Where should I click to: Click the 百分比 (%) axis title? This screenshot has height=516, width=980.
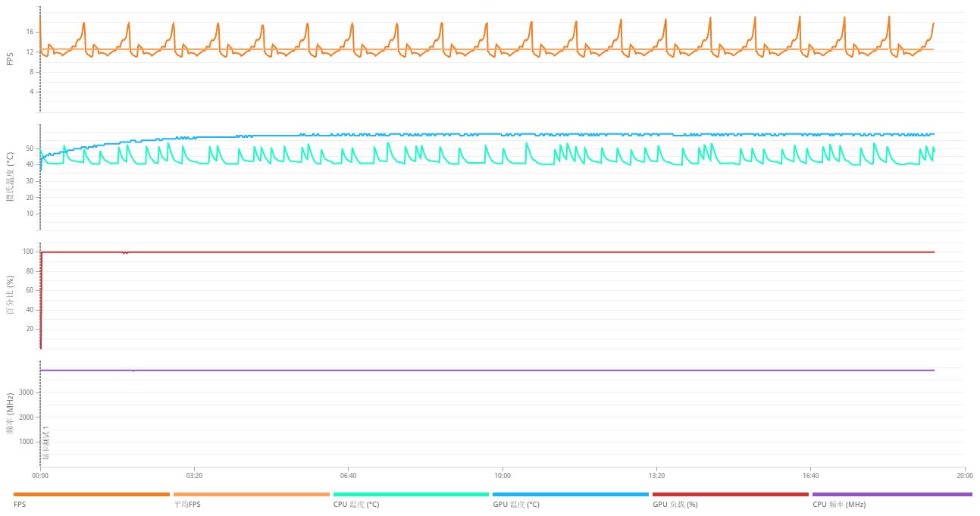click(x=10, y=297)
